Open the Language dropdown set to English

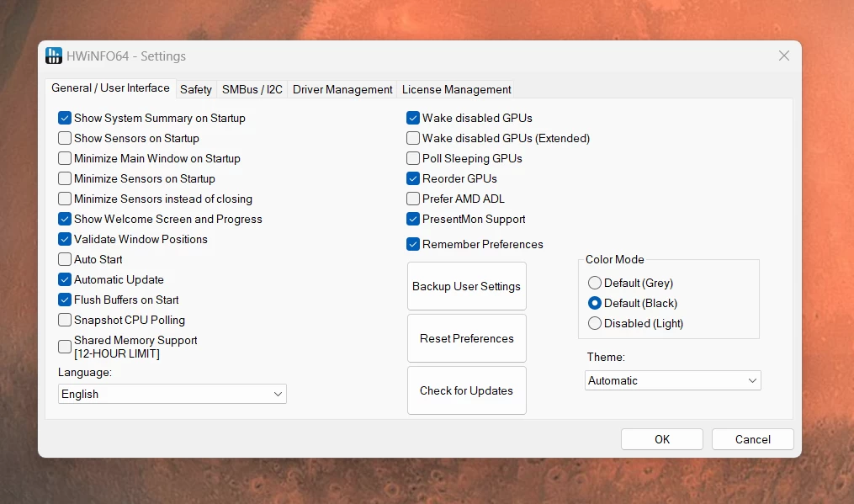172,394
